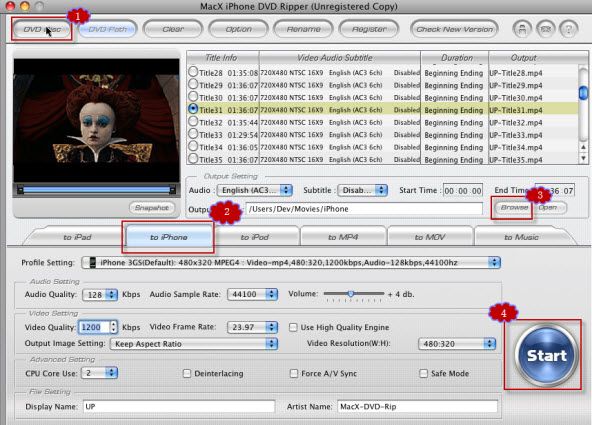Load a disc with DVD Disc button

pyautogui.click(x=42, y=29)
